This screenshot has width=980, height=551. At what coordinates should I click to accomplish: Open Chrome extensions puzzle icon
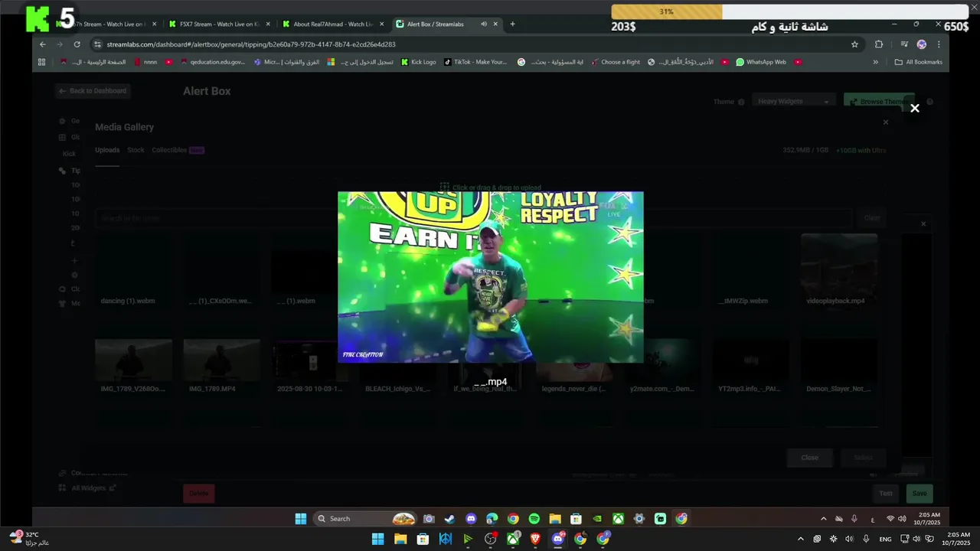coord(879,44)
